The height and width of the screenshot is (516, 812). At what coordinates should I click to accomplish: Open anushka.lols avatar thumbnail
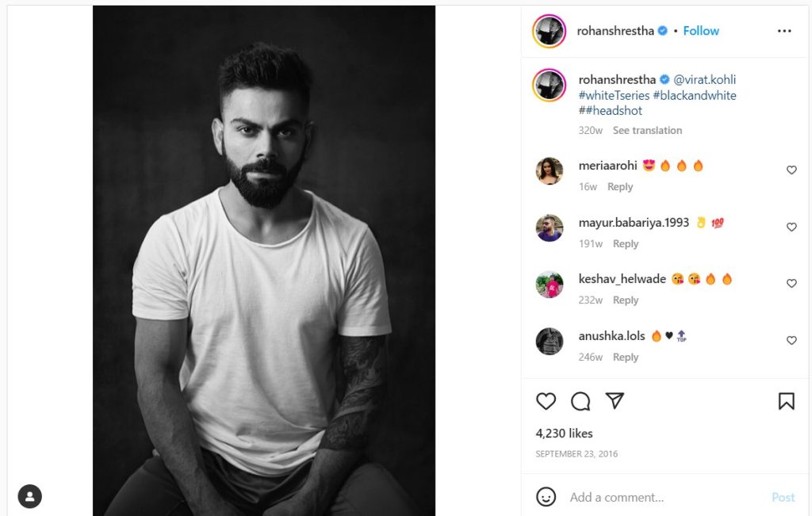pyautogui.click(x=550, y=341)
